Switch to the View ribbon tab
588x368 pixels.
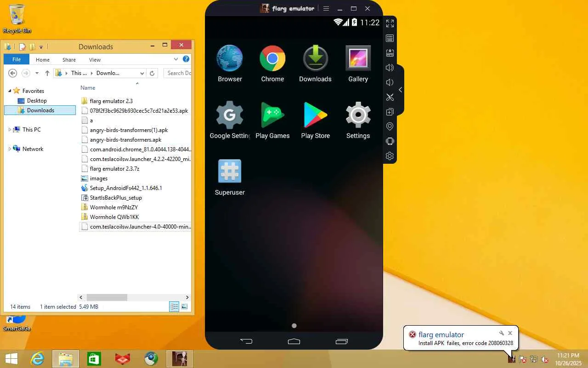[x=95, y=60]
